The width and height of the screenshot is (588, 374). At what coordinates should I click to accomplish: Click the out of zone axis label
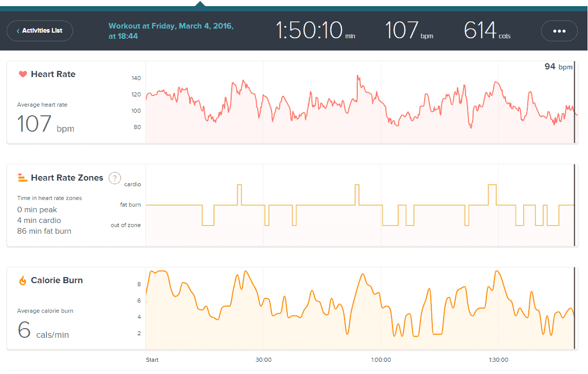[x=126, y=225]
